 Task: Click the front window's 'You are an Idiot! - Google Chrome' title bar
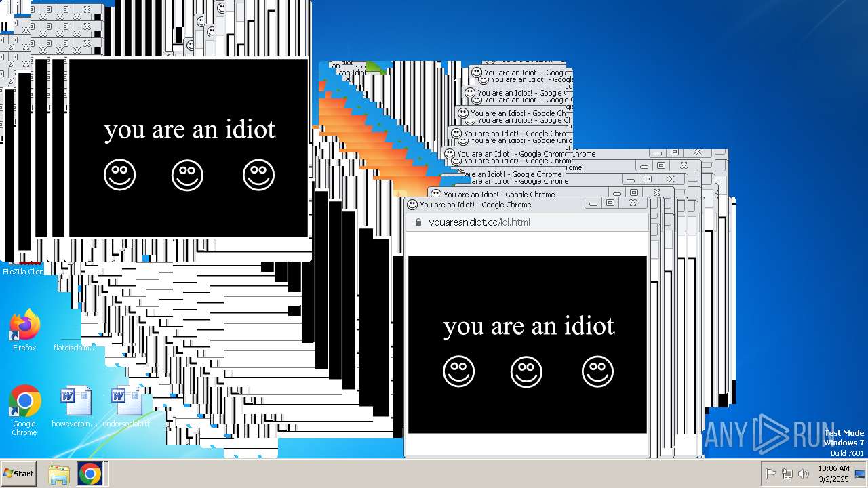tap(496, 205)
